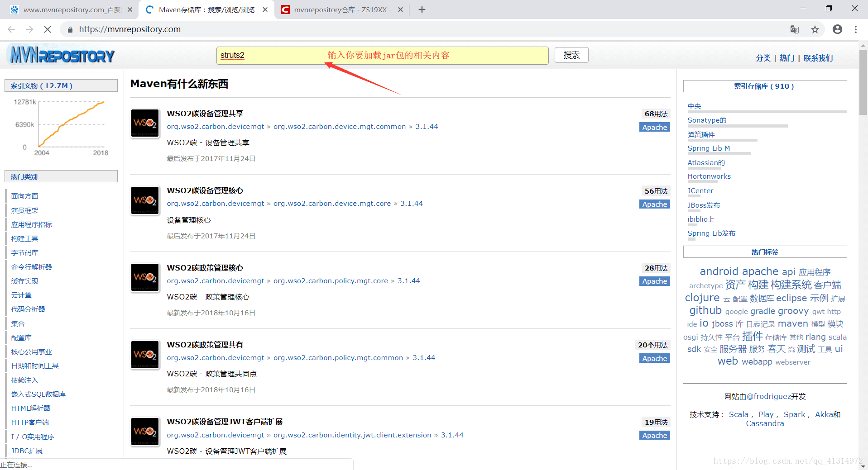Open Hortonworks repository link
This screenshot has height=470, width=868.
(709, 176)
